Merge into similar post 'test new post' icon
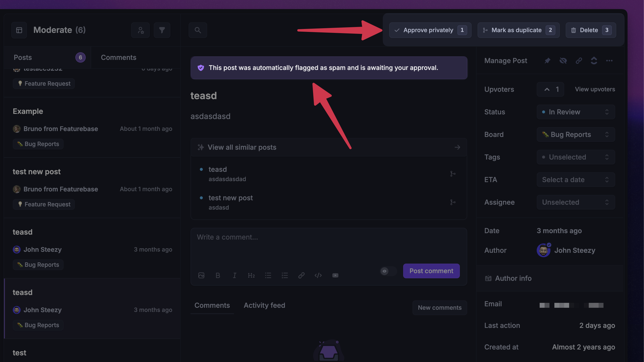 click(x=453, y=202)
